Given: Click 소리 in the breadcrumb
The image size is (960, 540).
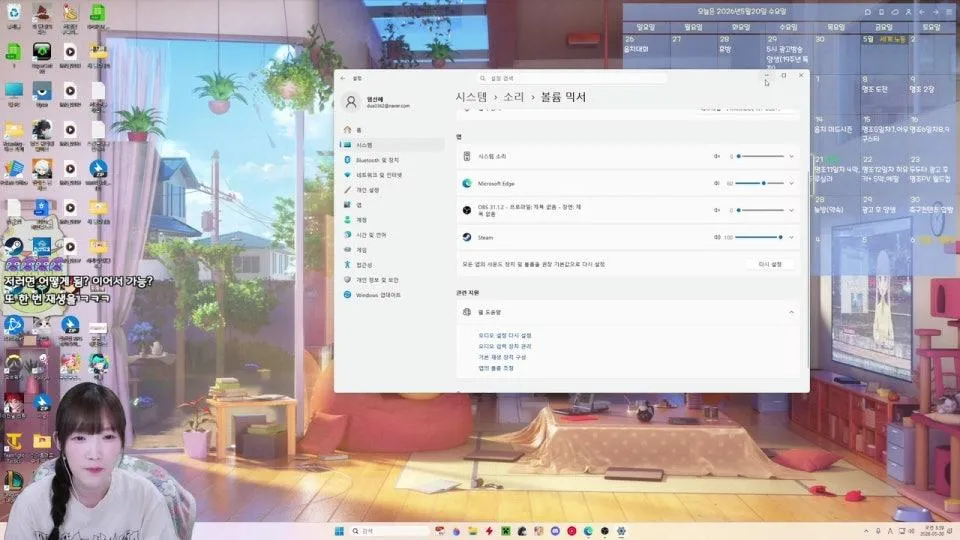Looking at the screenshot, I should tap(514, 97).
